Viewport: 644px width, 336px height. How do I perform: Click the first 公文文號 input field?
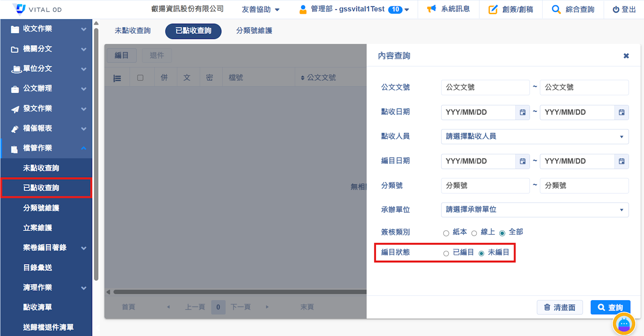[x=485, y=88]
